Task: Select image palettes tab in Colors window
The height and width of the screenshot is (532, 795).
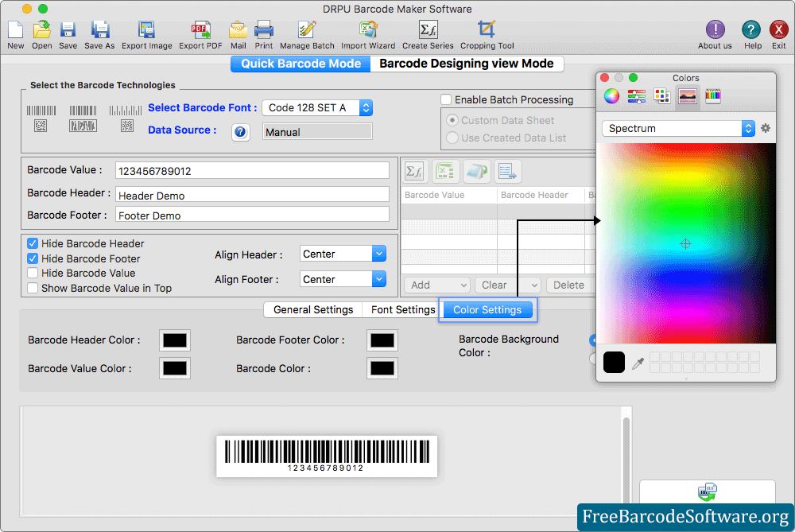Action: click(687, 96)
